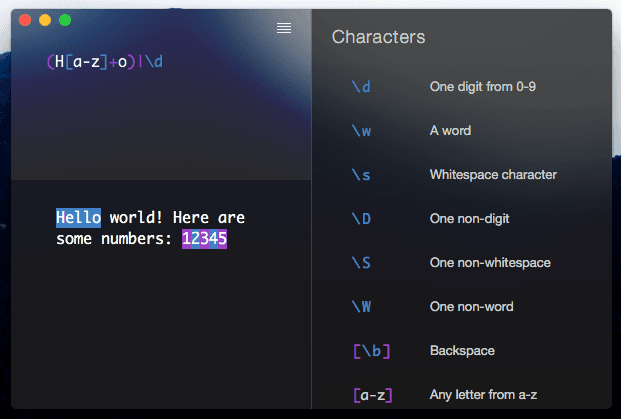This screenshot has width=621, height=419.
Task: Click the 'Any letter from a-z' description
Action: (484, 395)
